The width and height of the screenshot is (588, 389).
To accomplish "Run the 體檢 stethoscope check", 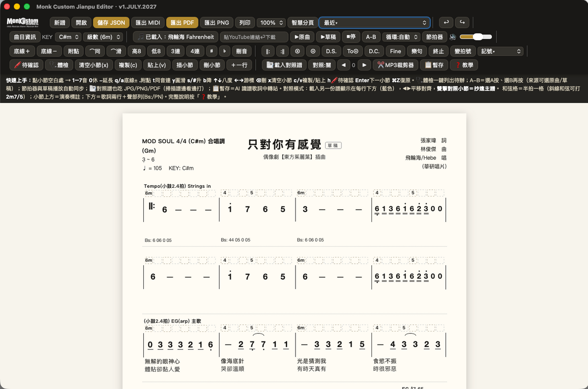I will point(59,65).
